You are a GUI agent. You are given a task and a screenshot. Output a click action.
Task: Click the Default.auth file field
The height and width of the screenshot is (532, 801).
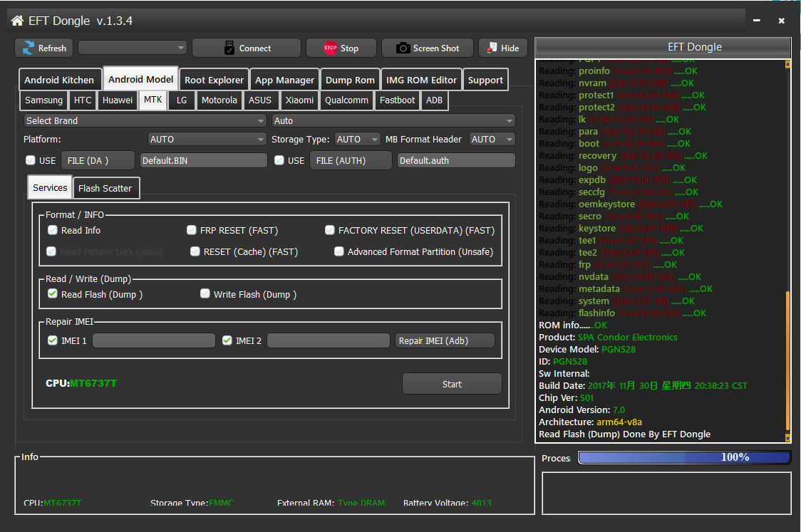point(456,160)
